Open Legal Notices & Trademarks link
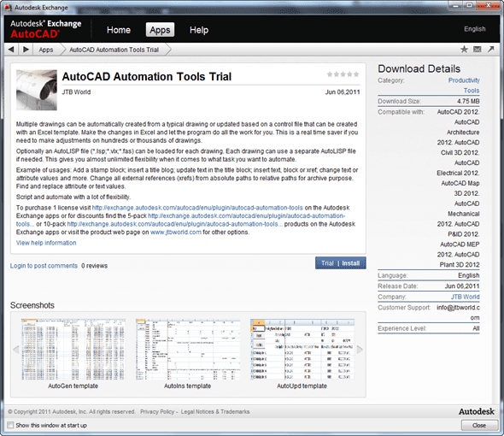 (x=215, y=411)
